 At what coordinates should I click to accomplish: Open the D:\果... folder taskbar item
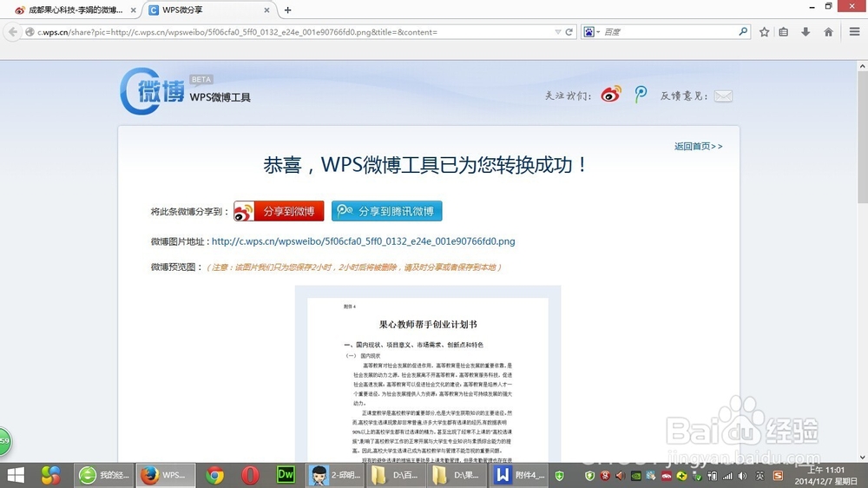click(x=458, y=475)
